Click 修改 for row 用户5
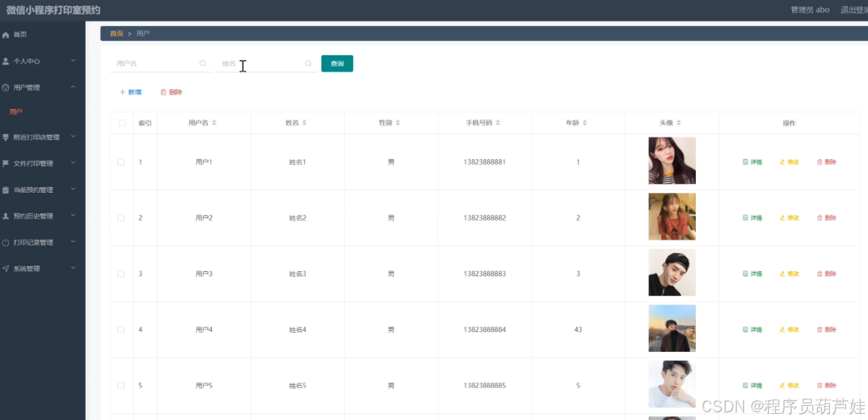This screenshot has width=868, height=420. tap(789, 386)
